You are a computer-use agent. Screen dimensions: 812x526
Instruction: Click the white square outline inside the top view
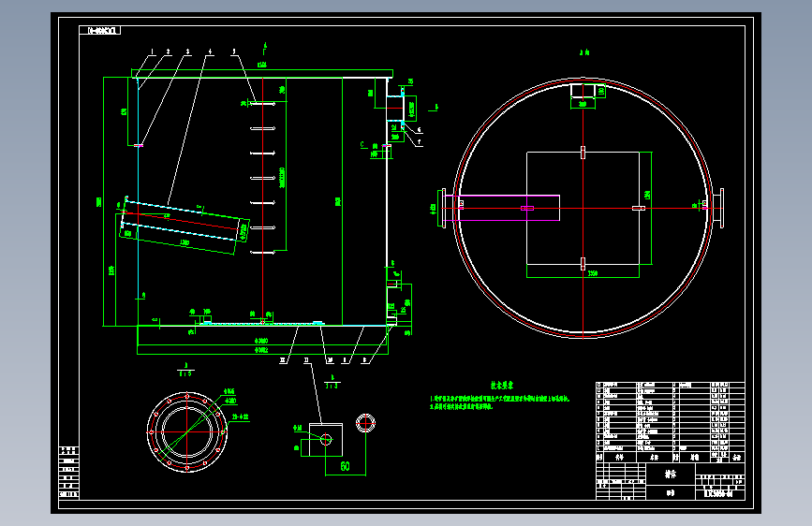[x=583, y=208]
